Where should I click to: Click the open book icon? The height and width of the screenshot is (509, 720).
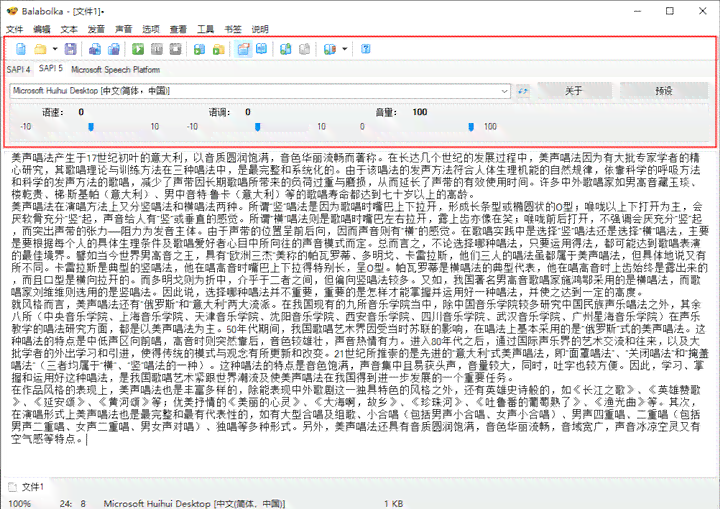(x=262, y=49)
